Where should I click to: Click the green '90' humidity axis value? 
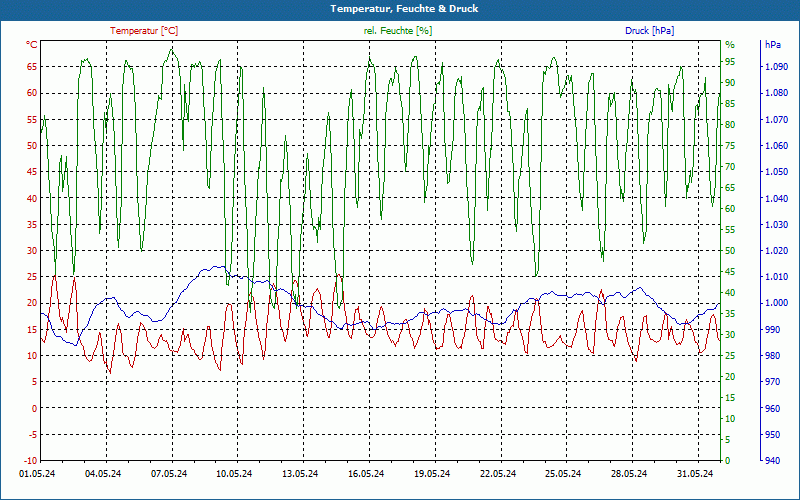[x=730, y=83]
